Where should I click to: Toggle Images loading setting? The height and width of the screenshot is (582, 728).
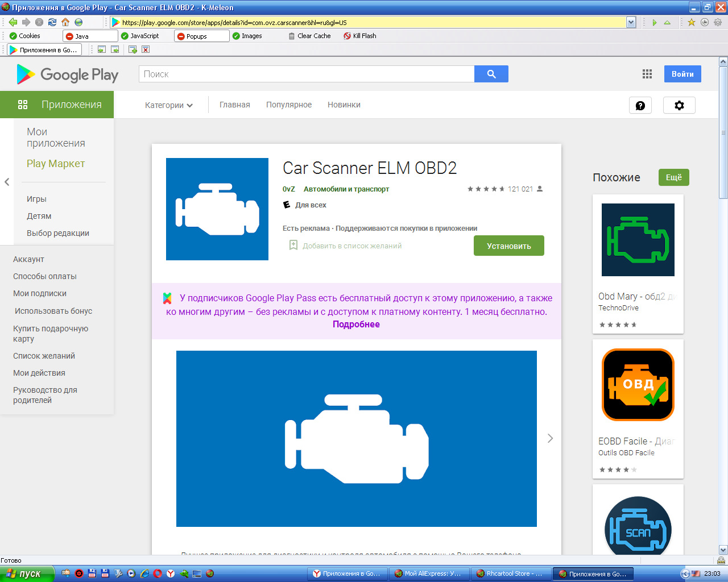click(x=247, y=36)
